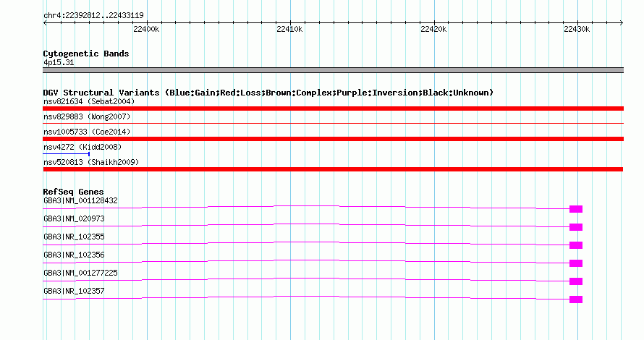
Task: Open variant nsv1005733 (Coe2014) label
Action: coord(87,132)
